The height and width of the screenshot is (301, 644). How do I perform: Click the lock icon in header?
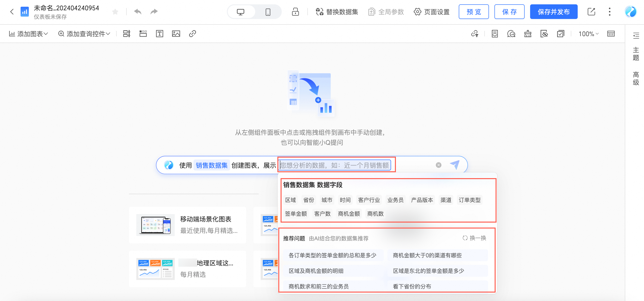(x=295, y=11)
